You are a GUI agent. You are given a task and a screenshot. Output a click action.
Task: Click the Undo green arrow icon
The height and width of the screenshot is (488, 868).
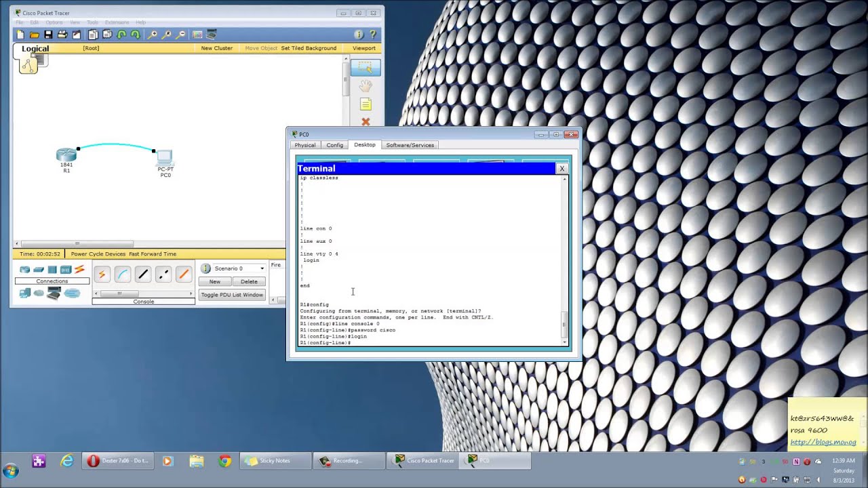pos(121,35)
